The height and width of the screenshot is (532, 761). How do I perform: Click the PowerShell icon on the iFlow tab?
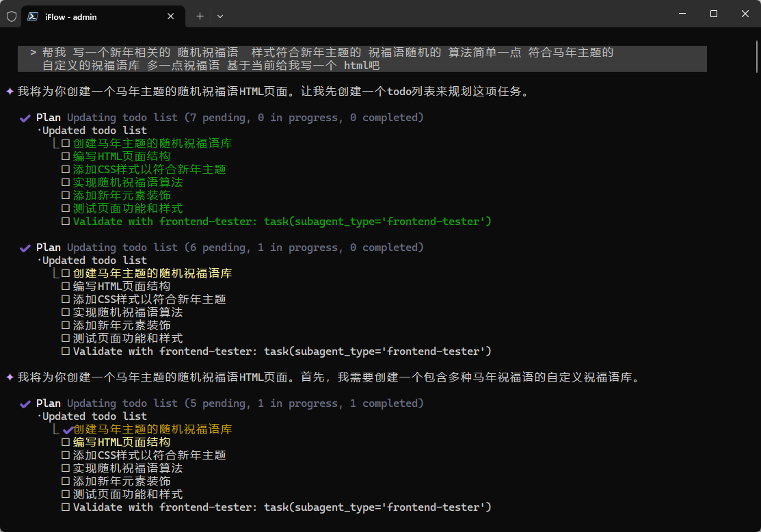[33, 16]
